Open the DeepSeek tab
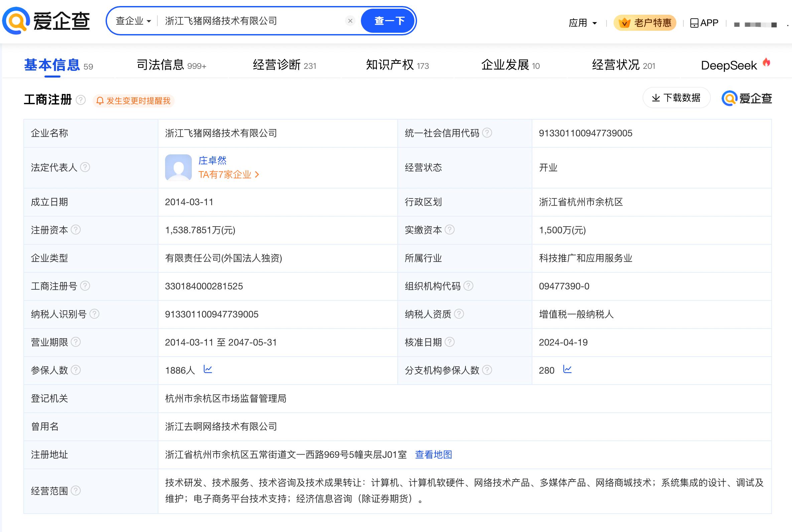 pos(735,65)
